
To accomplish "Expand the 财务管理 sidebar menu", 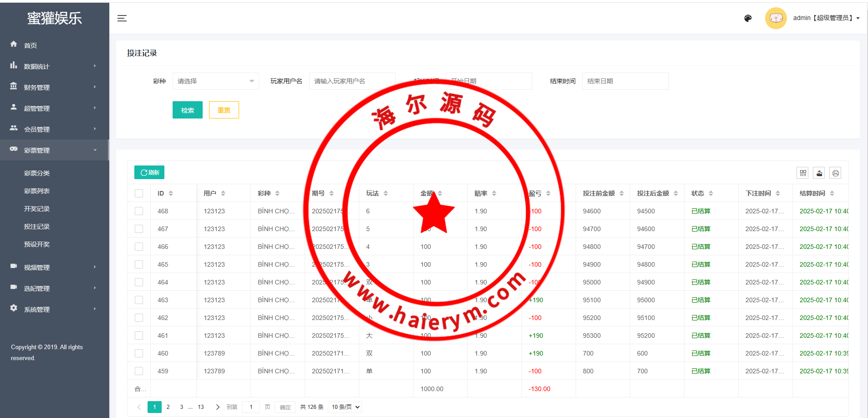I will click(x=54, y=87).
